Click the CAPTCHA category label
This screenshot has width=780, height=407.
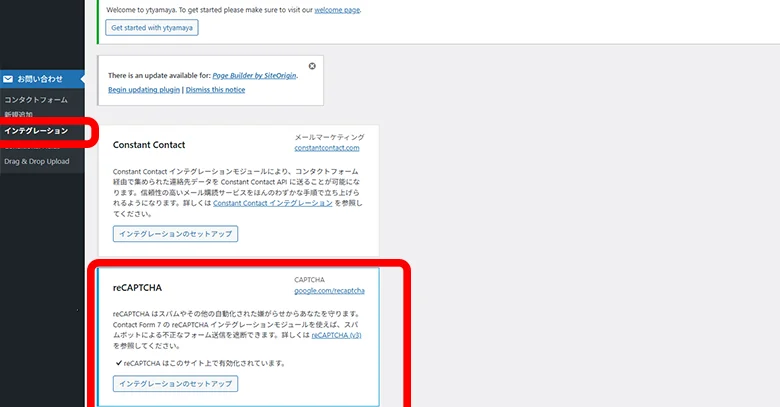tap(309, 280)
